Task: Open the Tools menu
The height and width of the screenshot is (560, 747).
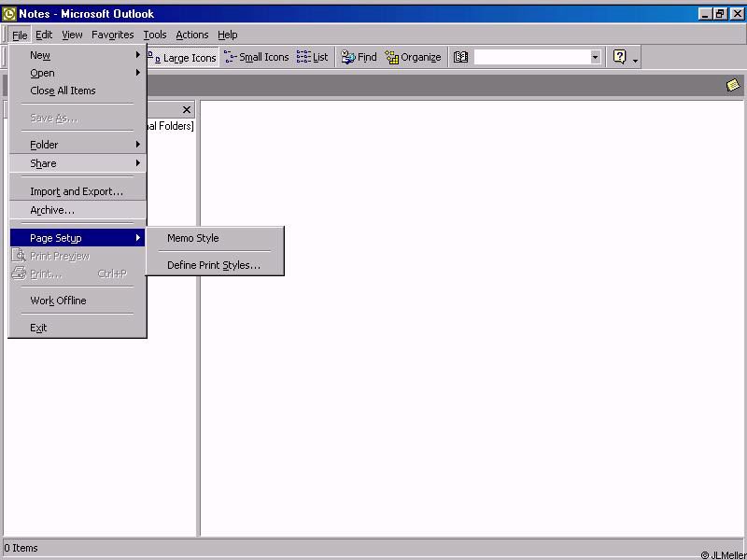Action: coord(155,35)
